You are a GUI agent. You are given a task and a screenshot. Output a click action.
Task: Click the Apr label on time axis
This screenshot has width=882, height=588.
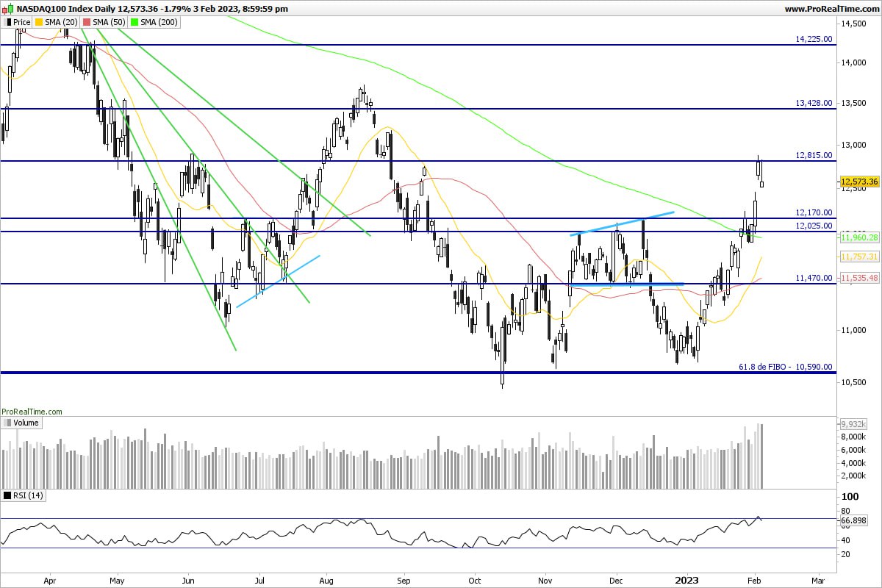point(50,579)
